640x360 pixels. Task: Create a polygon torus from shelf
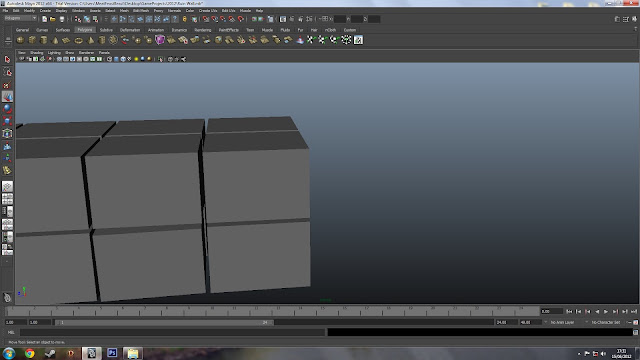(x=78, y=40)
